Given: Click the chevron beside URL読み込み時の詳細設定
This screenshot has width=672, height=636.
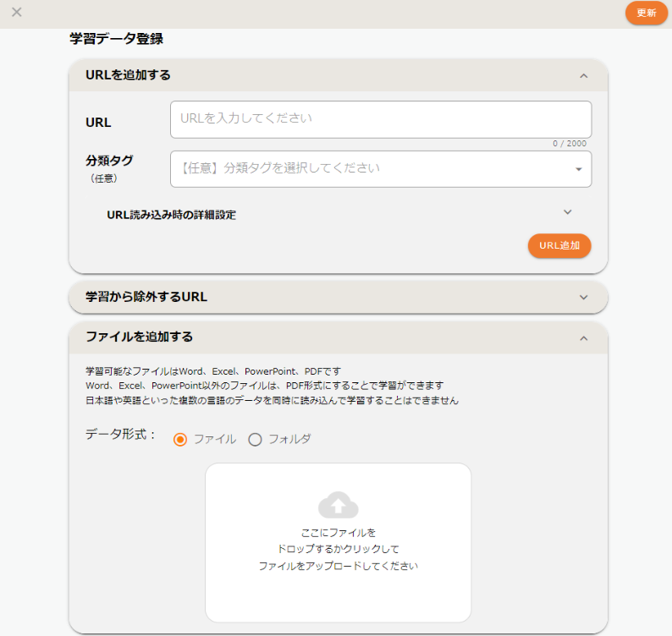Looking at the screenshot, I should click(x=568, y=212).
